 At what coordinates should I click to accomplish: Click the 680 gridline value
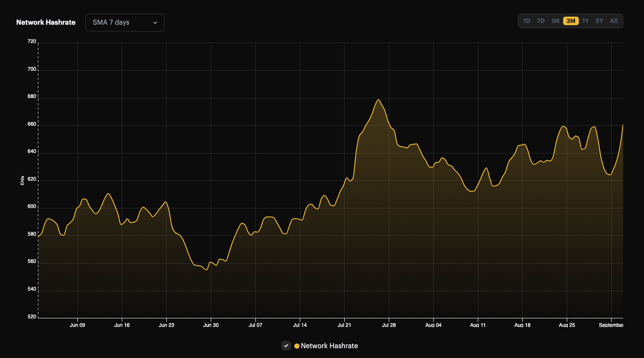click(31, 96)
